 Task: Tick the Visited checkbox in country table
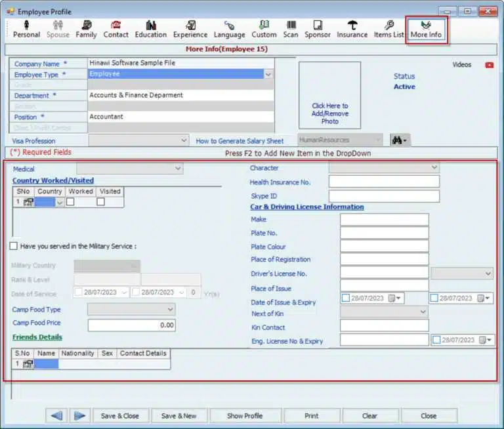pyautogui.click(x=100, y=202)
